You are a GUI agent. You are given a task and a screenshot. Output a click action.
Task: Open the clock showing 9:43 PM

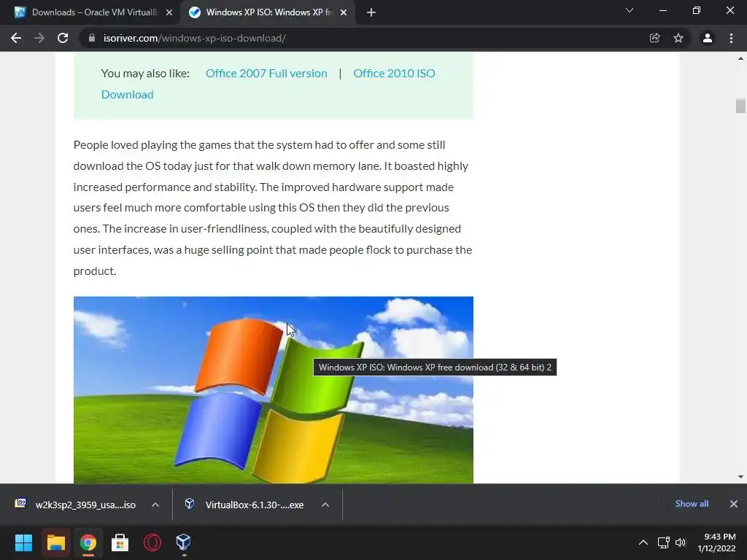(x=716, y=542)
